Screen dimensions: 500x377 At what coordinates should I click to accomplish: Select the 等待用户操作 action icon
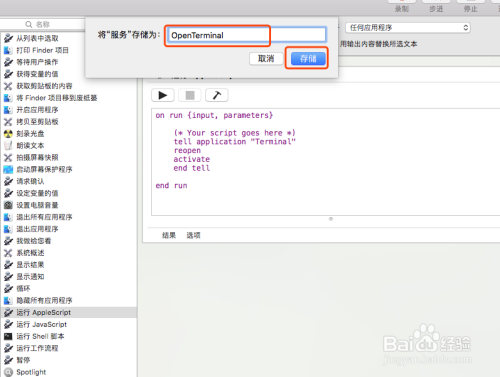(x=8, y=62)
